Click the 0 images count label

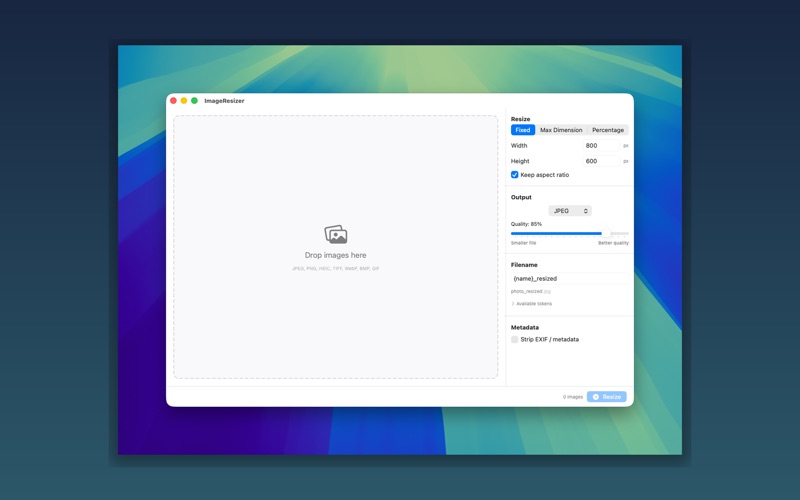(x=572, y=397)
